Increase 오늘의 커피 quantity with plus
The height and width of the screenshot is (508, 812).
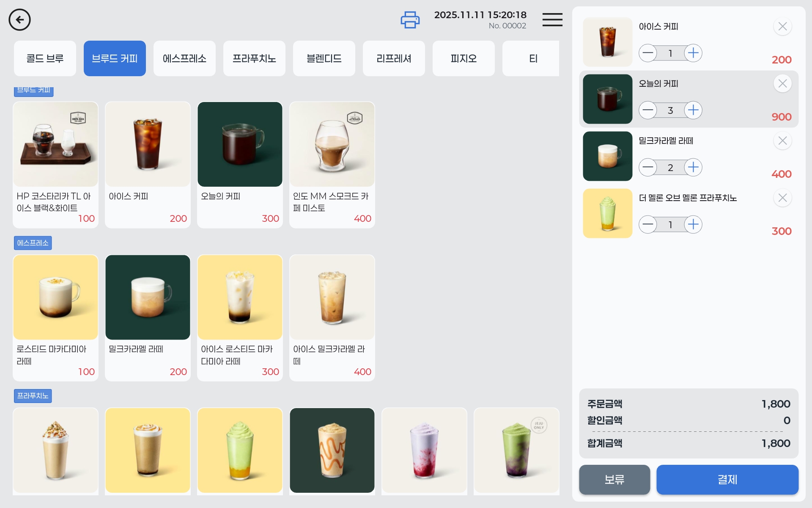pos(693,110)
